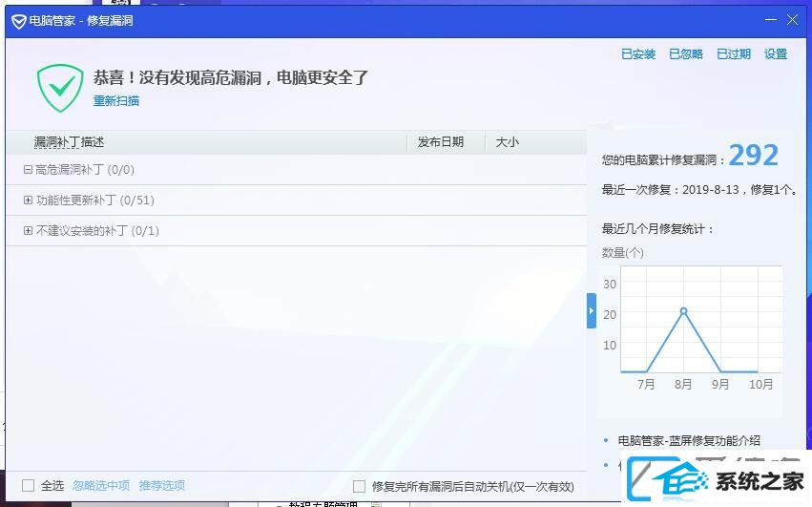Sort by the 发布日期 column header
The width and height of the screenshot is (812, 507).
click(x=440, y=142)
